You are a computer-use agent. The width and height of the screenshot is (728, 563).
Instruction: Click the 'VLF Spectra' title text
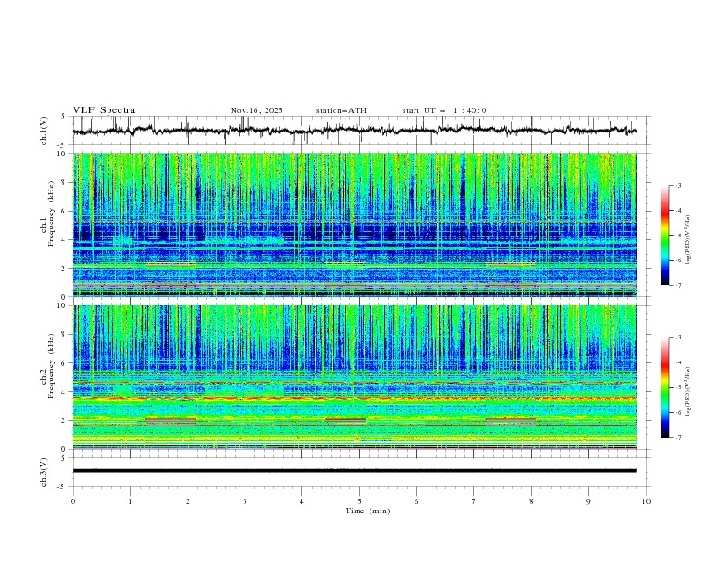[104, 110]
